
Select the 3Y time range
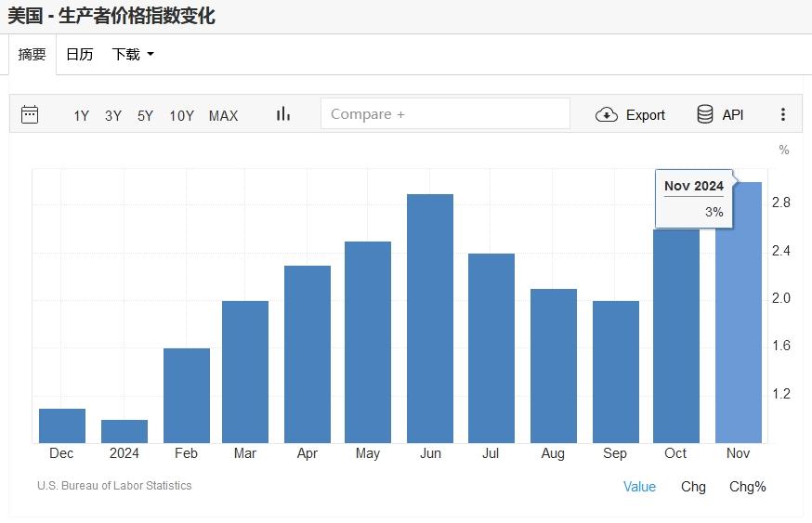(113, 115)
